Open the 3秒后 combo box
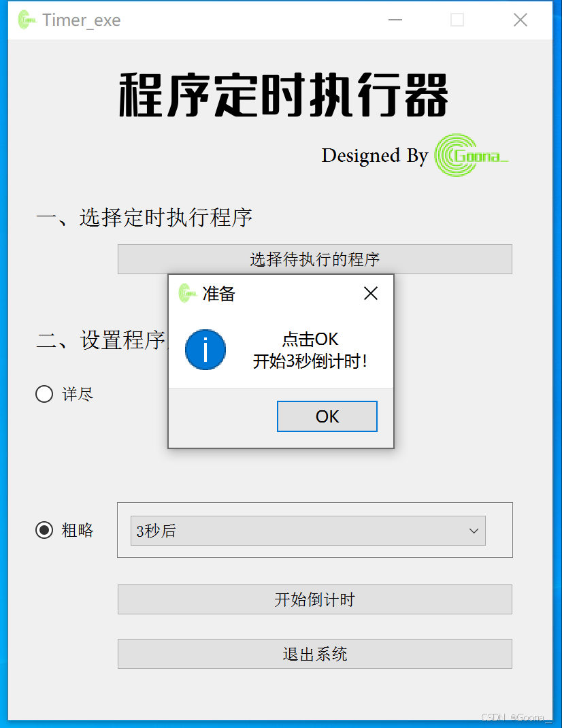Screen dimensions: 562x728 (x=308, y=531)
